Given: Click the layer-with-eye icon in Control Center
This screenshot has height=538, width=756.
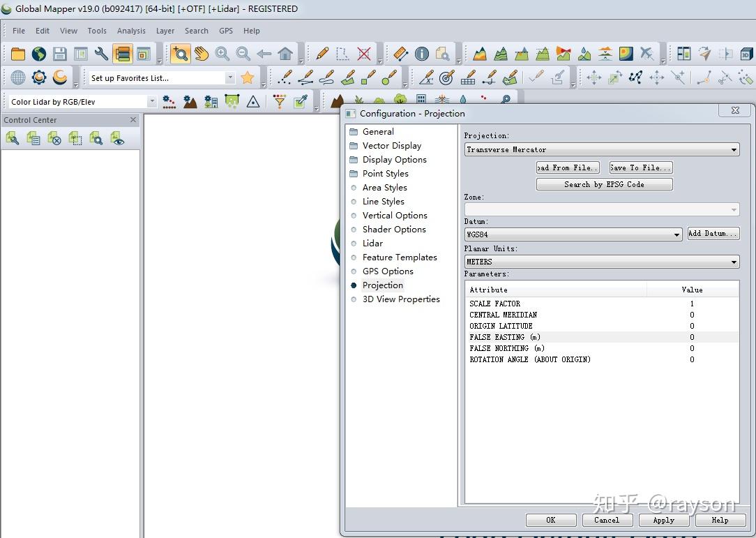Looking at the screenshot, I should coord(117,139).
